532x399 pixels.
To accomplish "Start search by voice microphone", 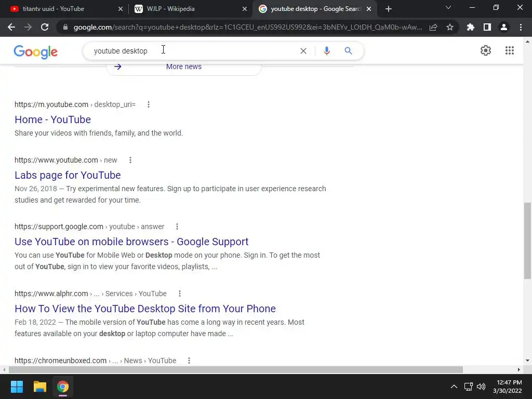I will point(326,51).
